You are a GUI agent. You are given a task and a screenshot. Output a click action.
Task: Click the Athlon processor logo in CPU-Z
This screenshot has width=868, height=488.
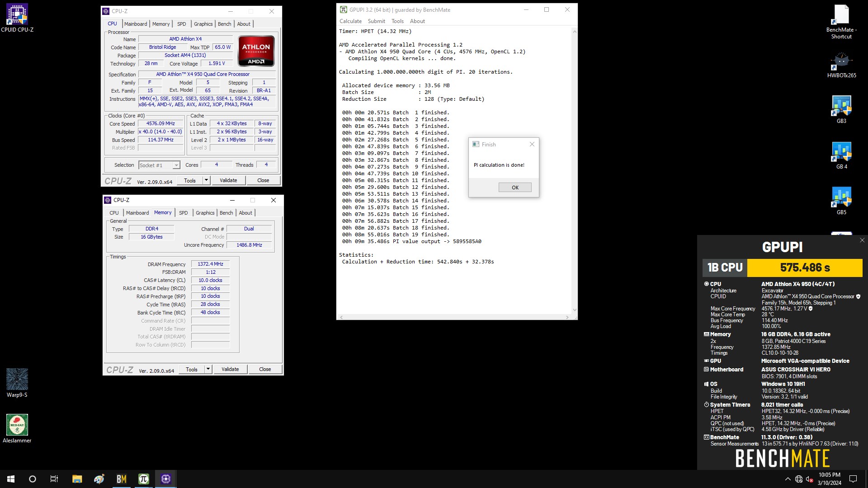256,51
